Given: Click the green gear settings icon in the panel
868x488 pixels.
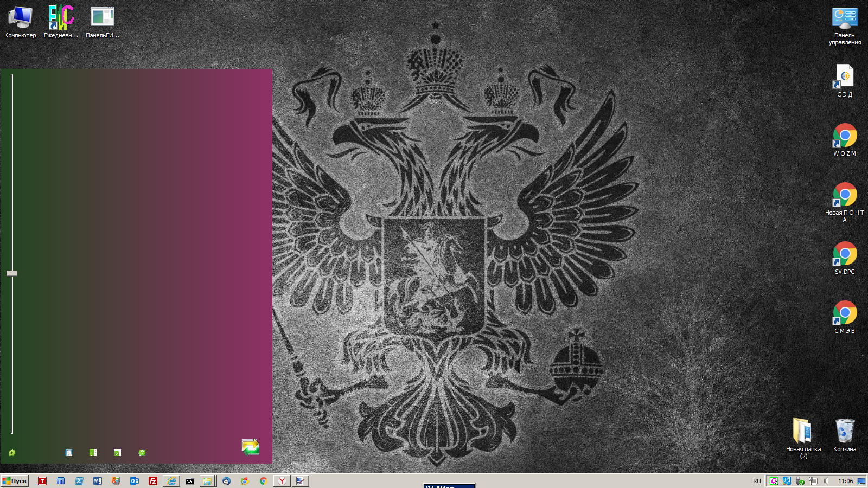Looking at the screenshot, I should coord(12,453).
